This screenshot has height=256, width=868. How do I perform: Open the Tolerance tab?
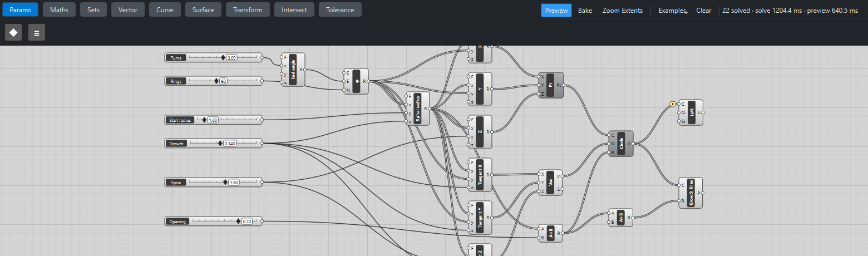(x=340, y=9)
